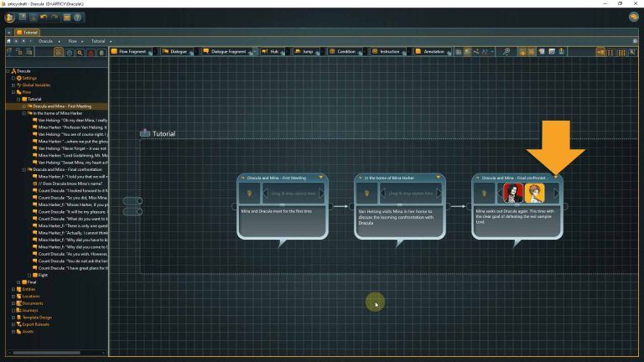Select '// Does Dracula know Mina's name?' comment row
Screen dimensions: 644x362
pos(70,184)
